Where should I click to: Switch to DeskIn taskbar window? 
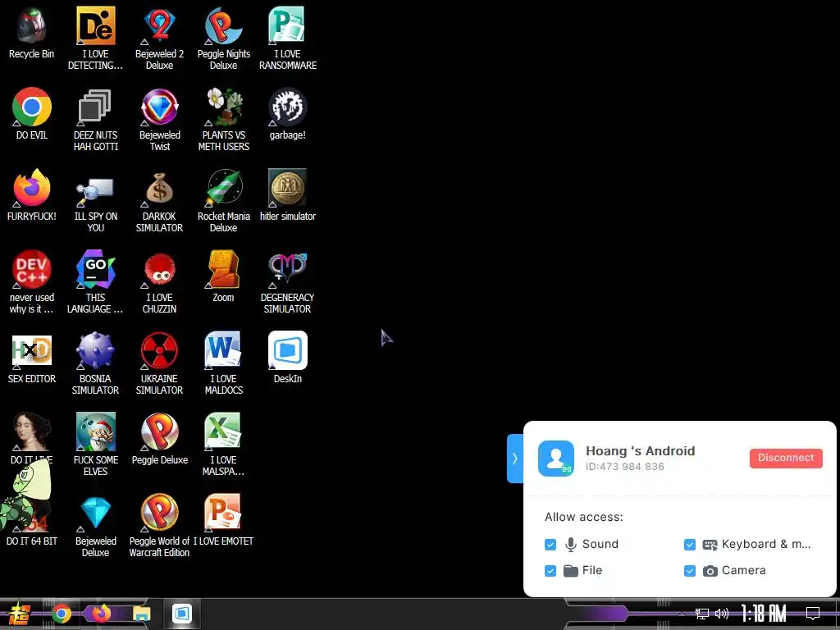[x=181, y=614]
